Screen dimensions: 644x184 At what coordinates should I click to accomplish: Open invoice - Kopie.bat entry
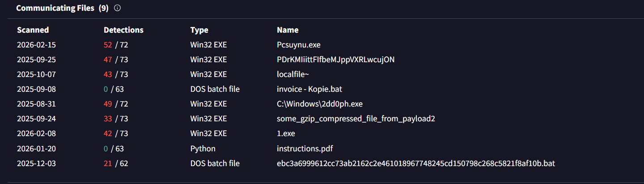pos(309,89)
